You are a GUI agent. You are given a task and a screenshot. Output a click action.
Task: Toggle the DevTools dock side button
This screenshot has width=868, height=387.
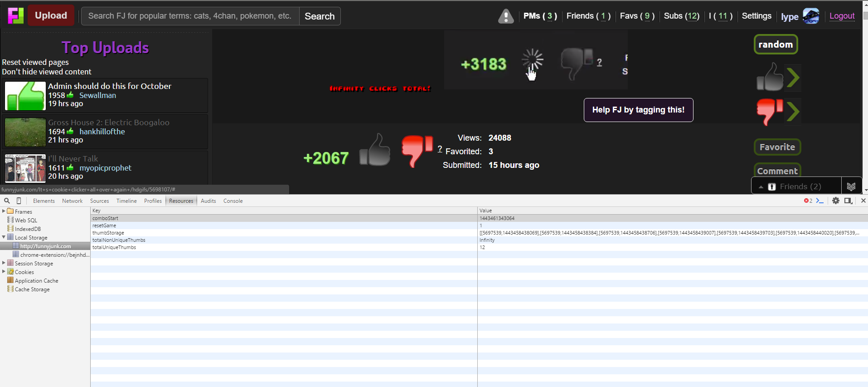(x=848, y=201)
